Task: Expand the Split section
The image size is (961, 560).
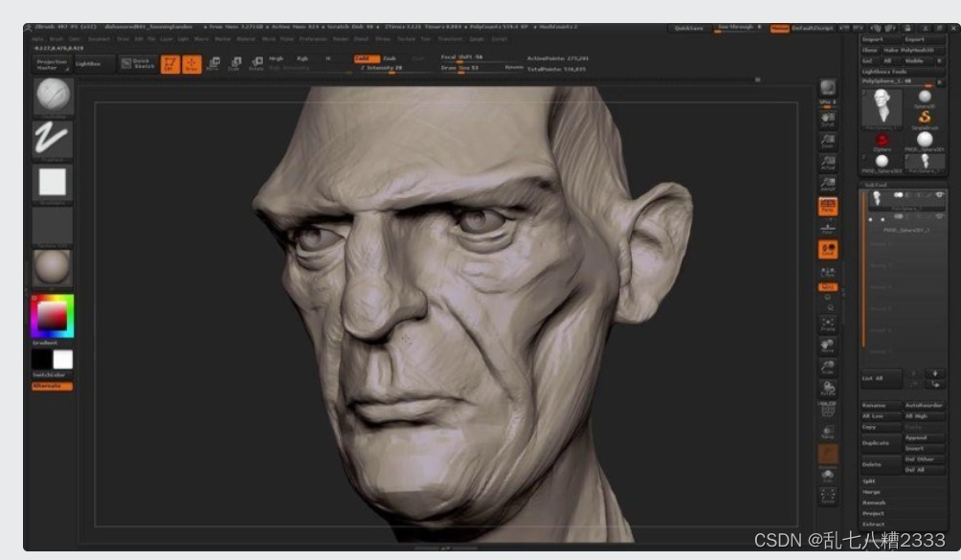Action: point(869,482)
